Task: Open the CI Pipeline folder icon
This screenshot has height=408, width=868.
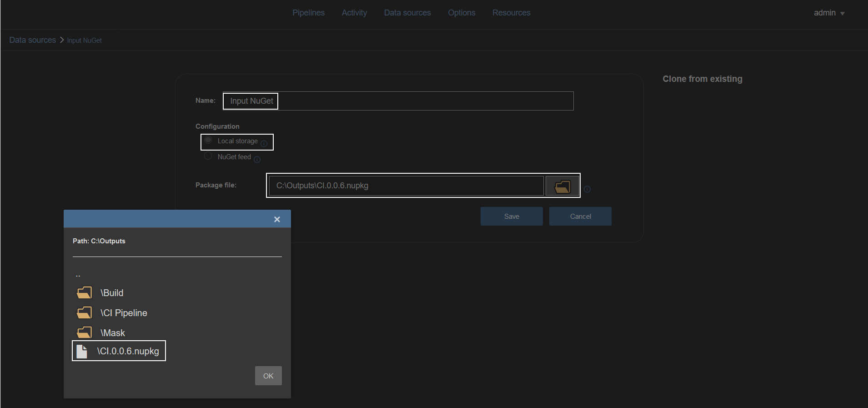Action: (x=84, y=312)
